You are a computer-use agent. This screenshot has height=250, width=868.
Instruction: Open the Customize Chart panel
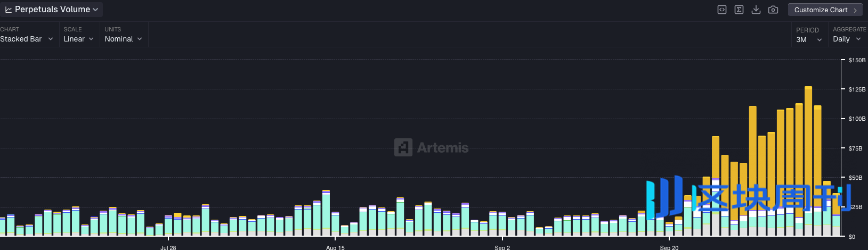pyautogui.click(x=825, y=10)
